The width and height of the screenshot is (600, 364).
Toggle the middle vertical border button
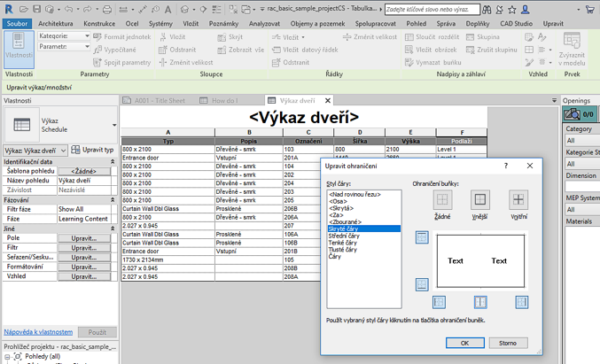pos(480,303)
